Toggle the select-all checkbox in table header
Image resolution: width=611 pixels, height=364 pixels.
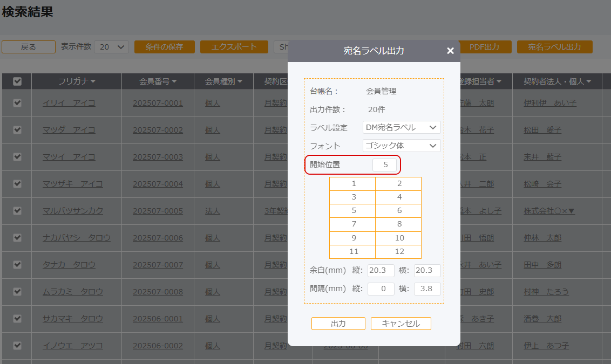coord(17,81)
